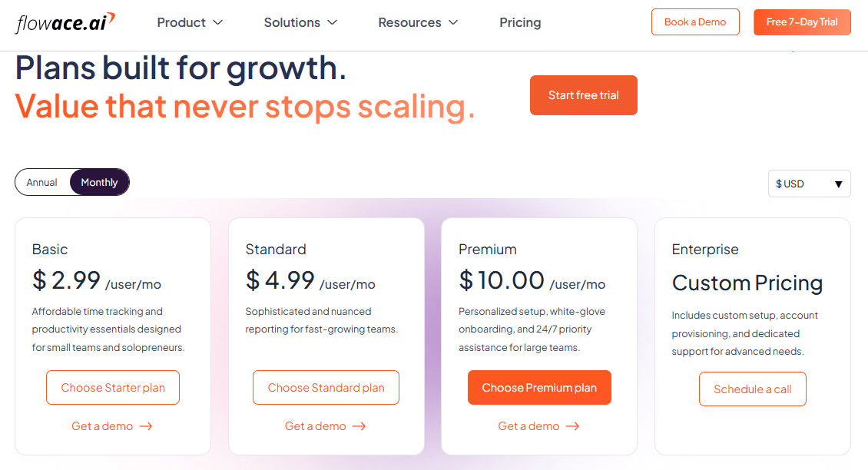868x470 pixels.
Task: Click the flowace.ai logo
Action: pyautogui.click(x=65, y=22)
